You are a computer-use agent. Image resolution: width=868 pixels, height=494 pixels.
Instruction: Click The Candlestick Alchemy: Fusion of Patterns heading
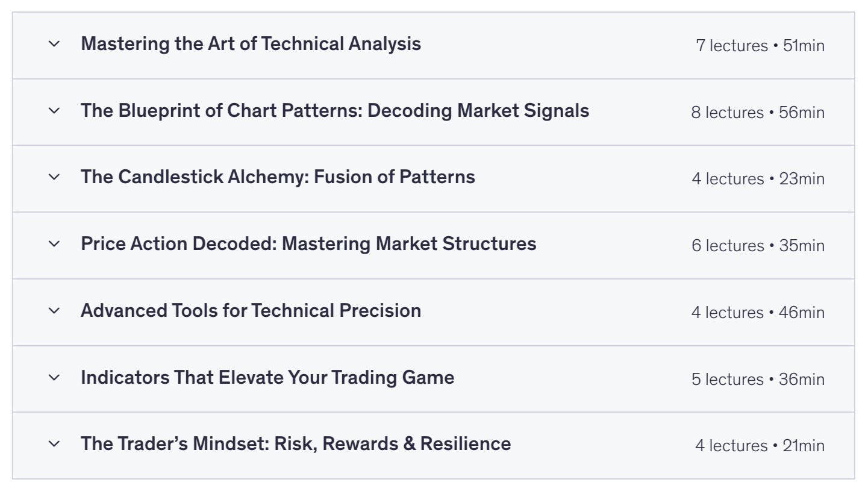point(278,178)
